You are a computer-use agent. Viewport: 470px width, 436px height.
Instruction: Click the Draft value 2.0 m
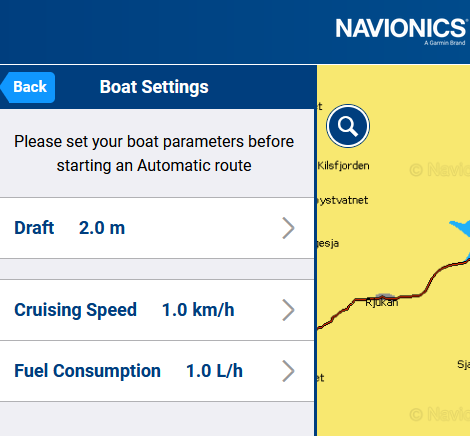pyautogui.click(x=102, y=228)
